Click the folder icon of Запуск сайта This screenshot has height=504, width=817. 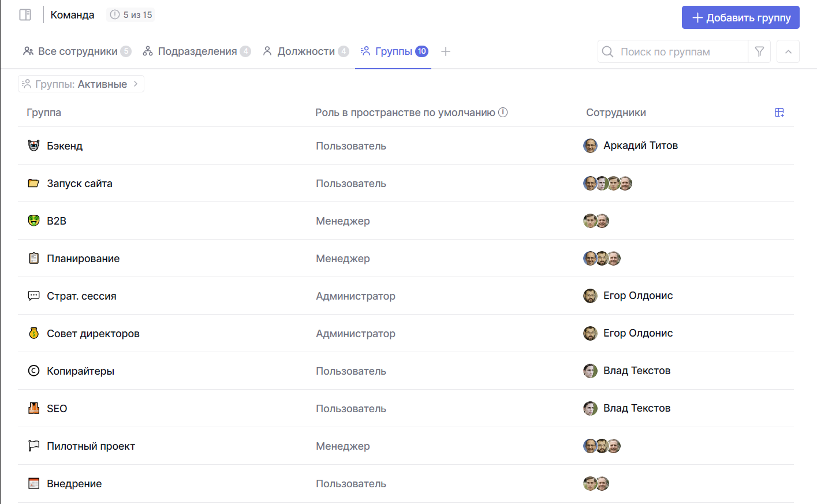34,183
